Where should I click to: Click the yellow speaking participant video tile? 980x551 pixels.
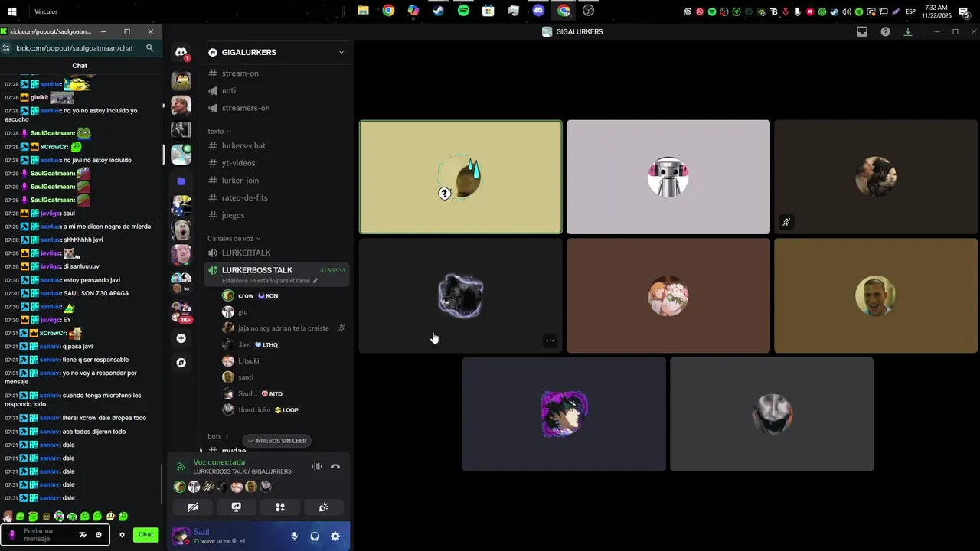pos(461,177)
